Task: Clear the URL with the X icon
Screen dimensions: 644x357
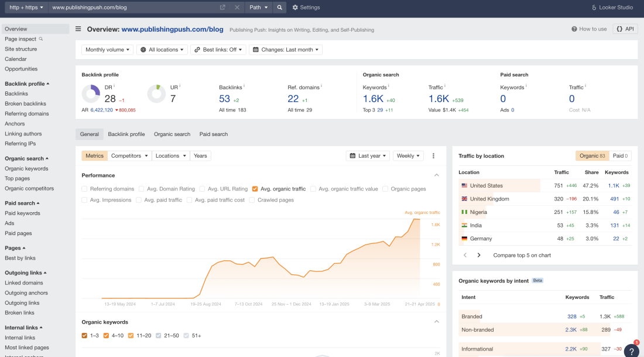Action: click(237, 8)
